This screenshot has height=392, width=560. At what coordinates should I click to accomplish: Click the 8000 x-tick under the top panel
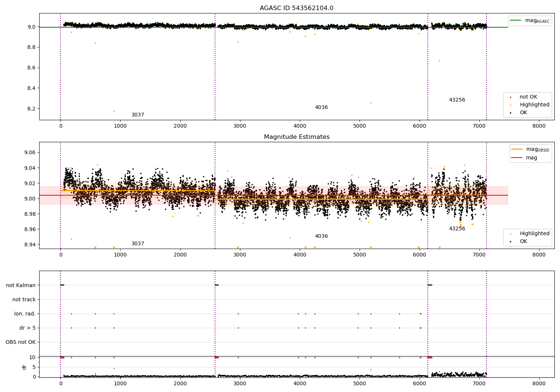(x=539, y=126)
